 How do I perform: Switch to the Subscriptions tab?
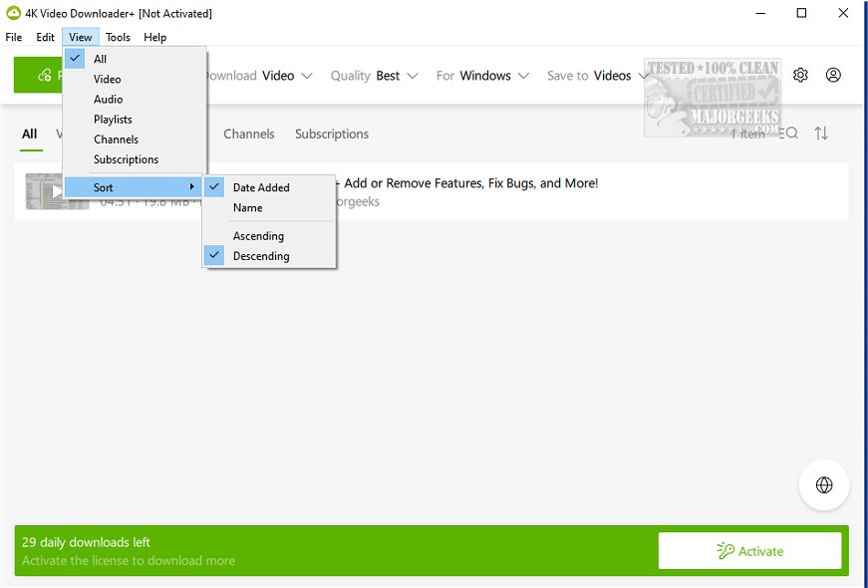point(332,134)
